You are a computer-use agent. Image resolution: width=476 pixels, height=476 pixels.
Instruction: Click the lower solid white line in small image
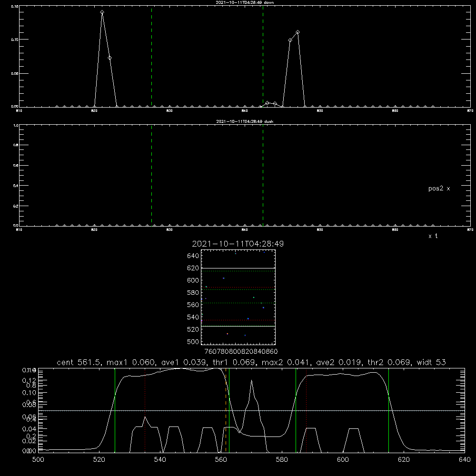pos(238,327)
